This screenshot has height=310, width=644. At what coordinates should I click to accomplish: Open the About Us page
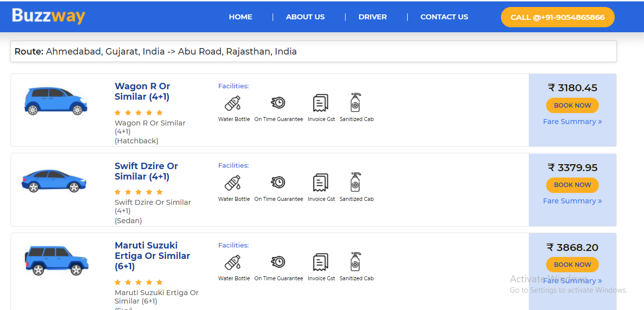[x=305, y=17]
